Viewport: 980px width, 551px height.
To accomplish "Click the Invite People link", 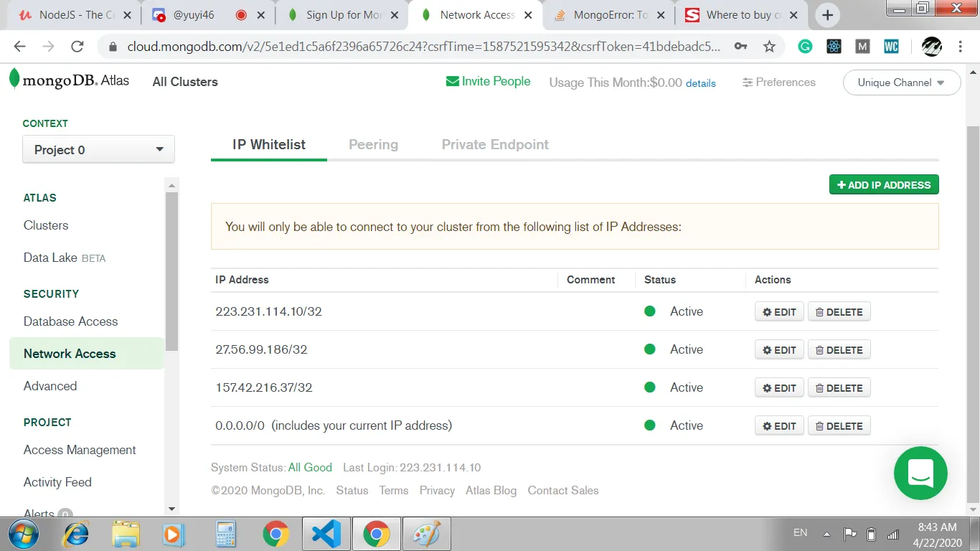I will coord(489,82).
